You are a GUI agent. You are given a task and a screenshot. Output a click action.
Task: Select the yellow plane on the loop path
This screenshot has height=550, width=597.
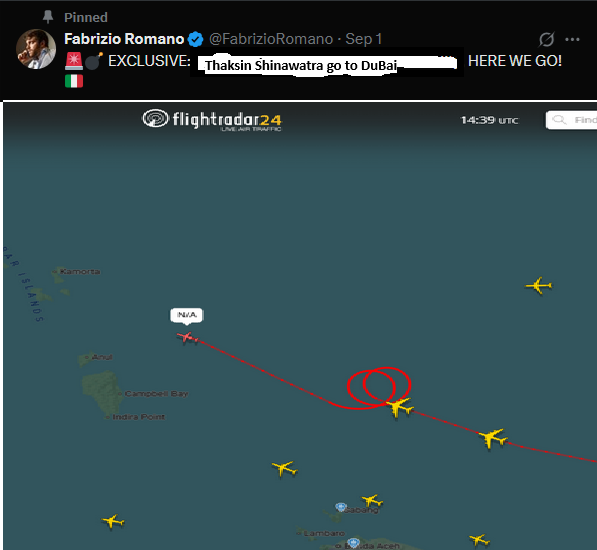pos(400,407)
